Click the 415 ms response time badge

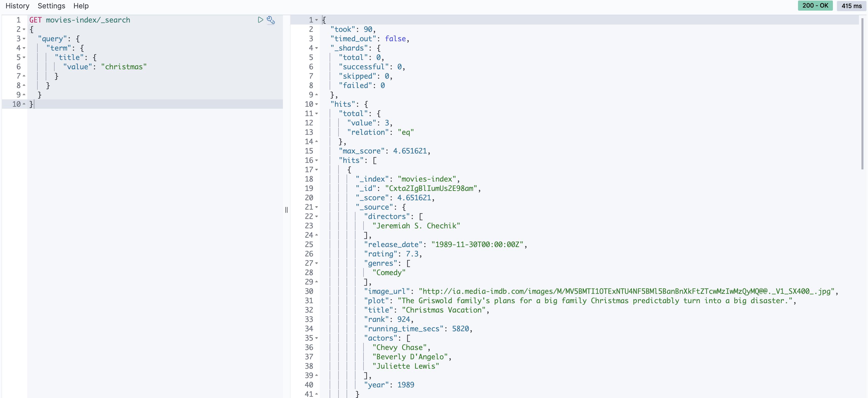point(851,6)
